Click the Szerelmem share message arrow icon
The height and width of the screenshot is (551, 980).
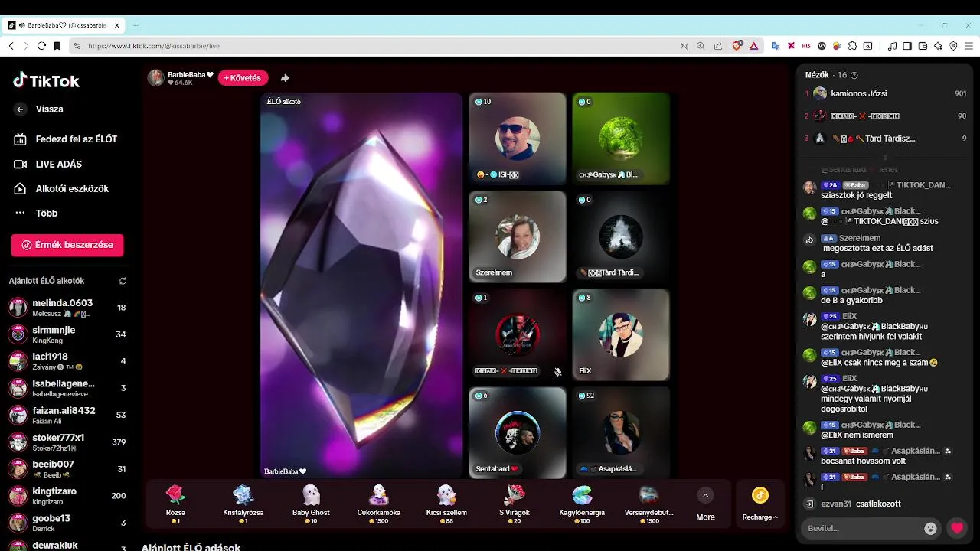pos(810,240)
